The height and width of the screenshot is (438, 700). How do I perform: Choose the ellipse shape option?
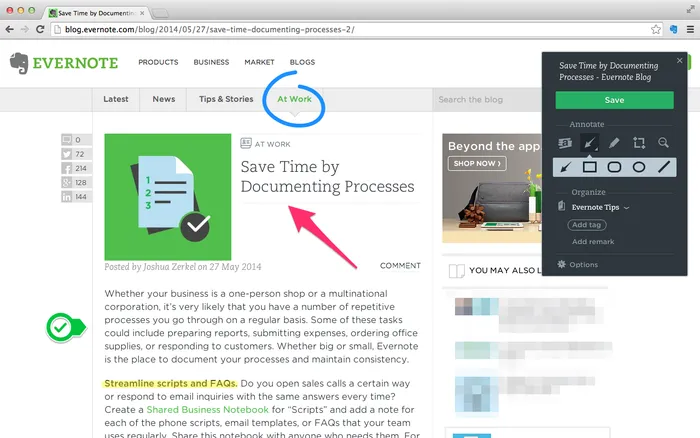tap(639, 167)
